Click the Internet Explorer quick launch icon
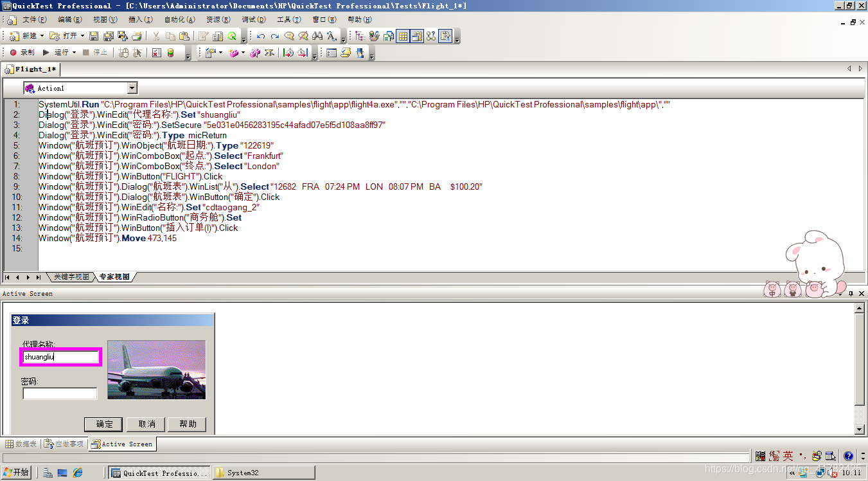Viewport: 868px width, 481px height. pos(78,473)
